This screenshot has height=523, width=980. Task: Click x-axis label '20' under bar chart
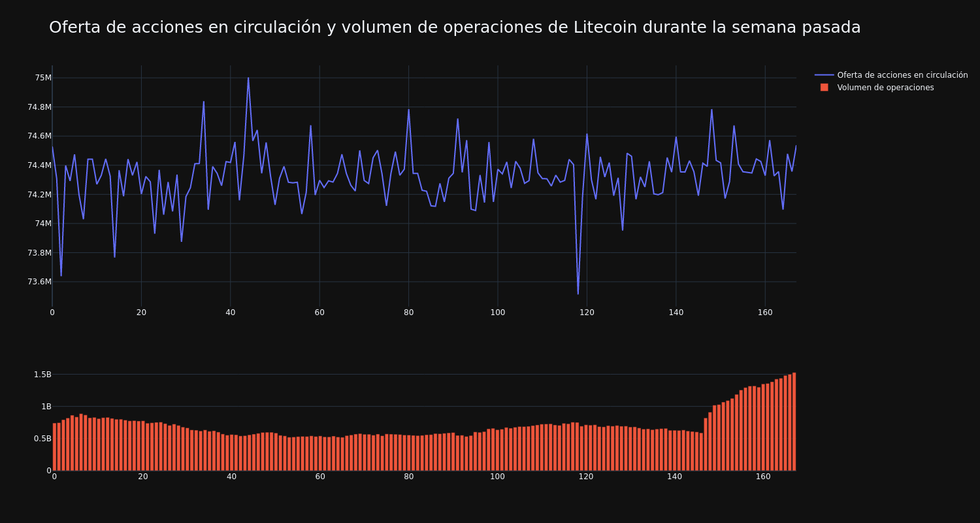pos(143,477)
